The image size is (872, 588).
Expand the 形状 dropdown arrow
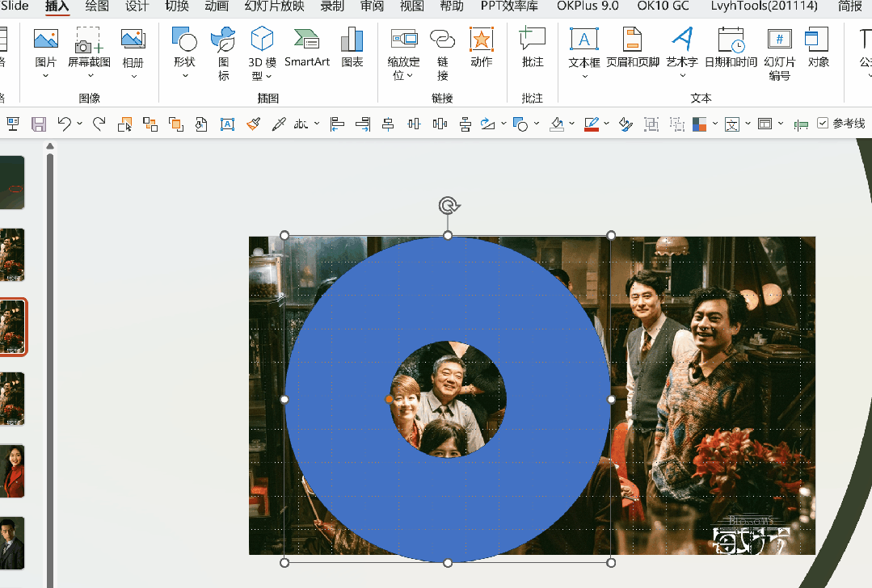click(x=185, y=76)
